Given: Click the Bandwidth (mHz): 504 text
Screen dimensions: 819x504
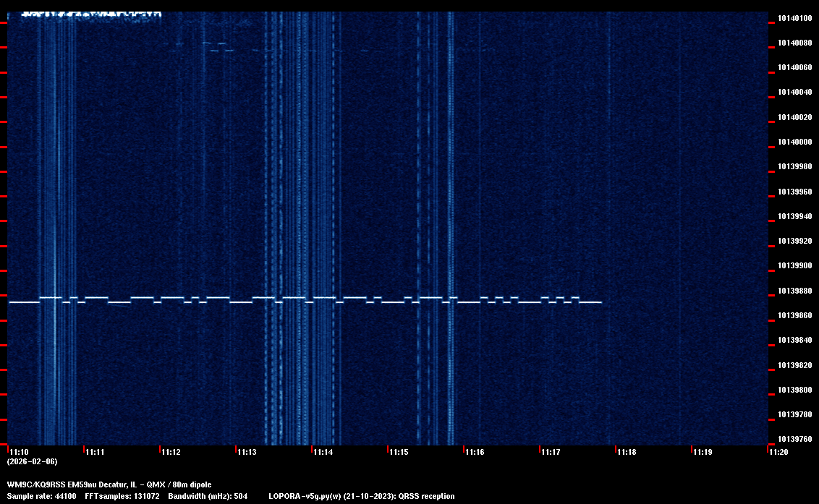Looking at the screenshot, I should [208, 496].
